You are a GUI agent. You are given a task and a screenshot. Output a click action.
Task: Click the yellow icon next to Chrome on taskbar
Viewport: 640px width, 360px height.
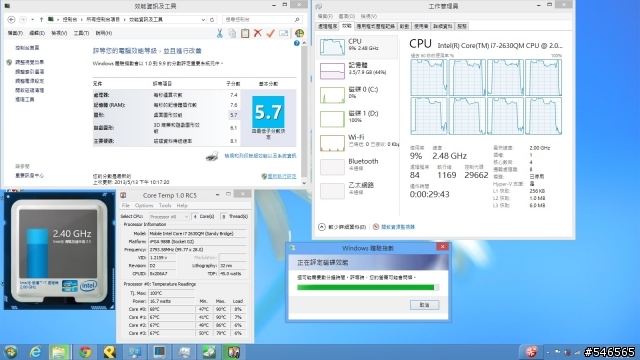[109, 352]
